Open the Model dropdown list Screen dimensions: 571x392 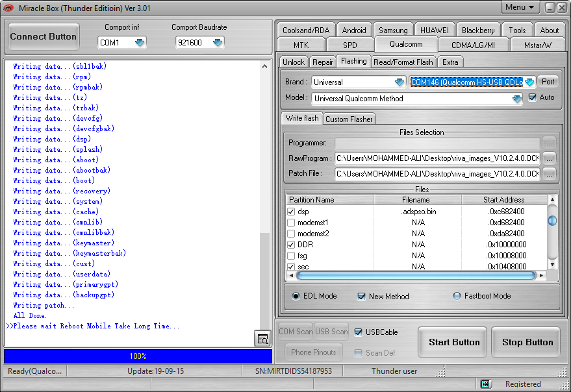[516, 99]
